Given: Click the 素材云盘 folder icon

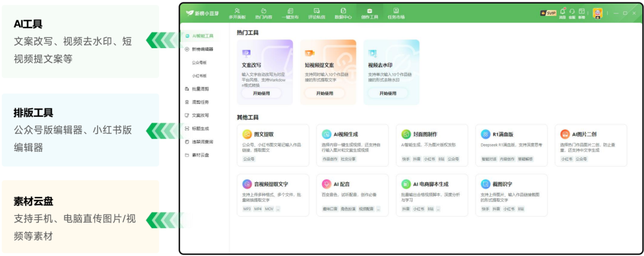Looking at the screenshot, I should (187, 155).
